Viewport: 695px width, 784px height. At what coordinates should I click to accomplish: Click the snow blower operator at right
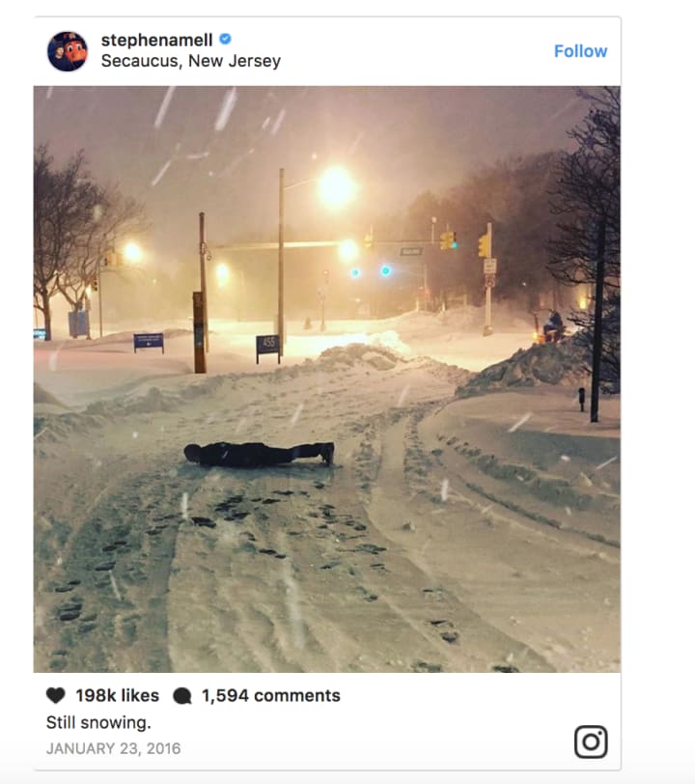552,326
